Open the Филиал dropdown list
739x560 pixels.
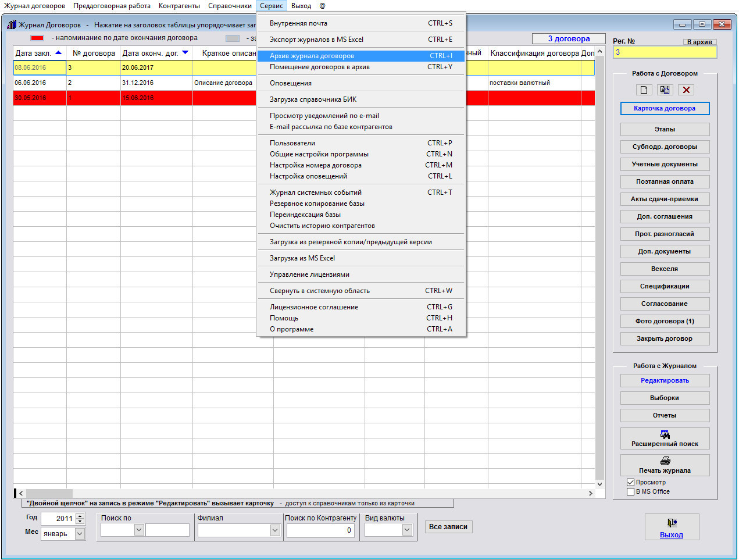coord(275,530)
